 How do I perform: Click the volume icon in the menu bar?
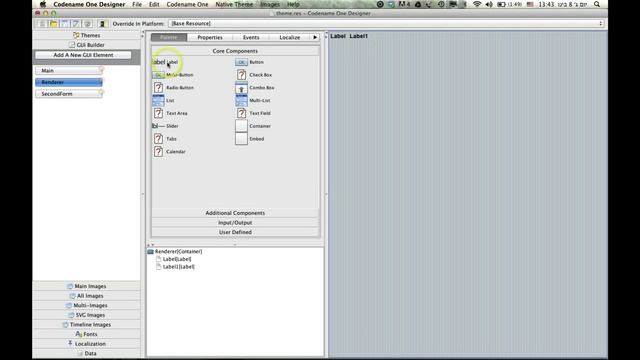[x=489, y=4]
